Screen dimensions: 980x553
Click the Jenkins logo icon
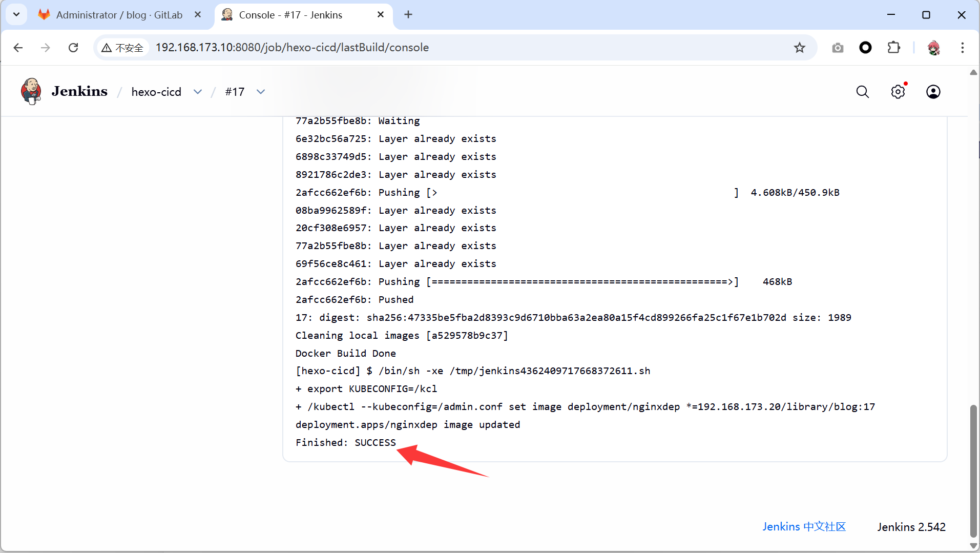(x=31, y=91)
